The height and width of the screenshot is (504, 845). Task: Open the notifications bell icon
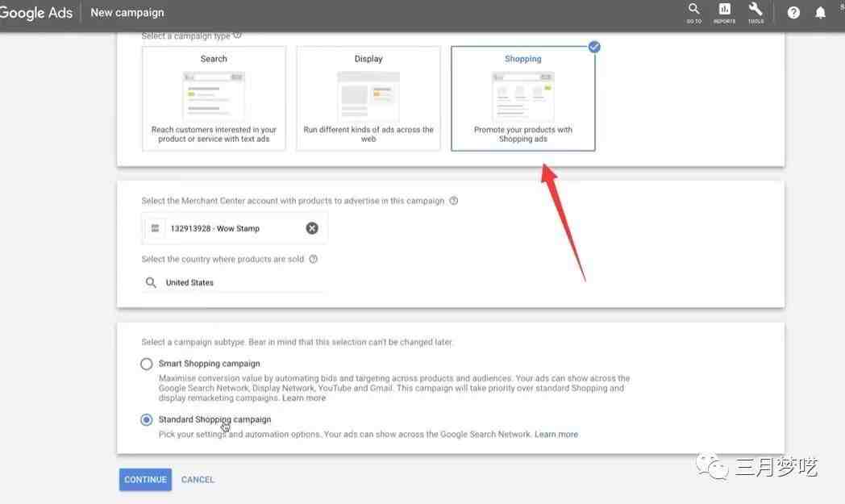click(x=820, y=12)
